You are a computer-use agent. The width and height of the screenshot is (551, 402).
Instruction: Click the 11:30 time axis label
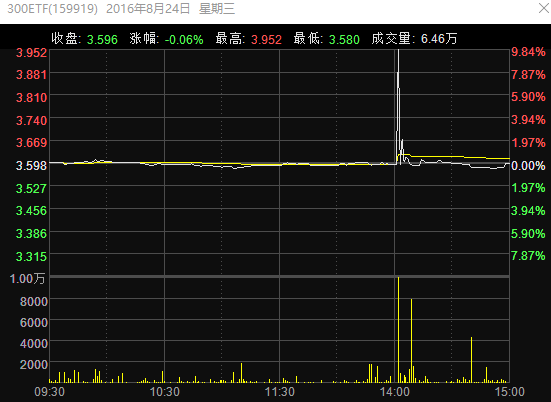point(280,391)
